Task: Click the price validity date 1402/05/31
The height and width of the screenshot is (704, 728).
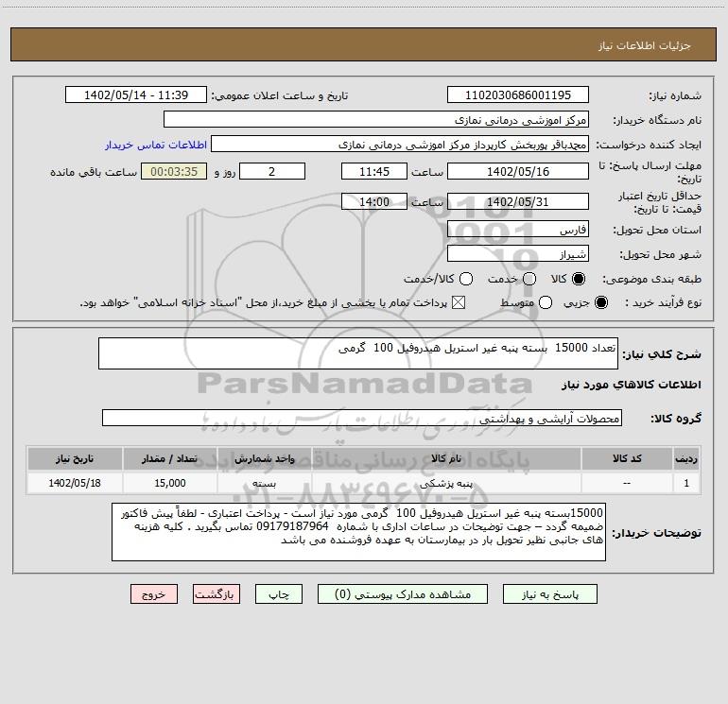Action: click(518, 201)
